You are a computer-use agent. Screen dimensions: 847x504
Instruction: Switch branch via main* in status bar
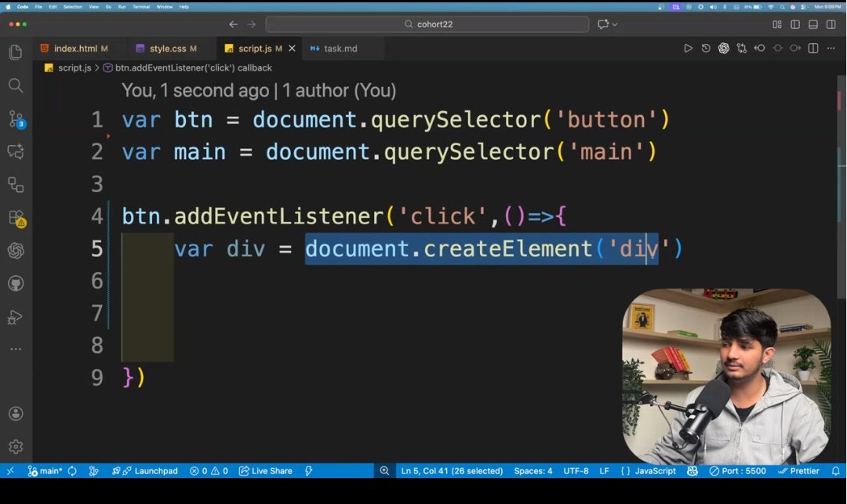45,470
